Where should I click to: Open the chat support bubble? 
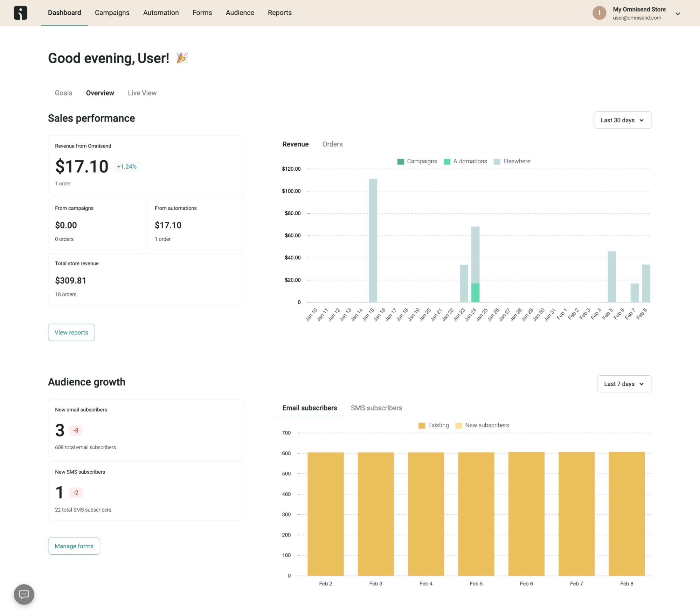click(23, 594)
